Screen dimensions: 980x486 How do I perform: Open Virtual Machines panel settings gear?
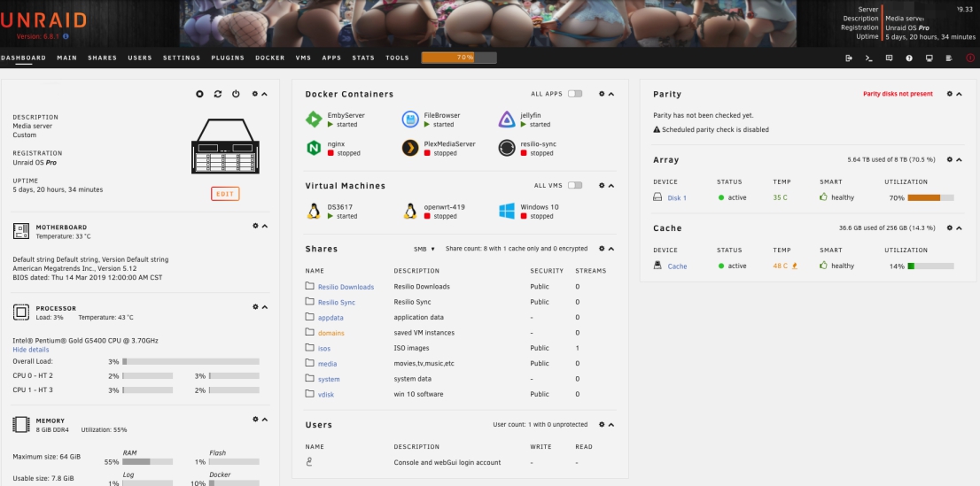click(x=602, y=186)
